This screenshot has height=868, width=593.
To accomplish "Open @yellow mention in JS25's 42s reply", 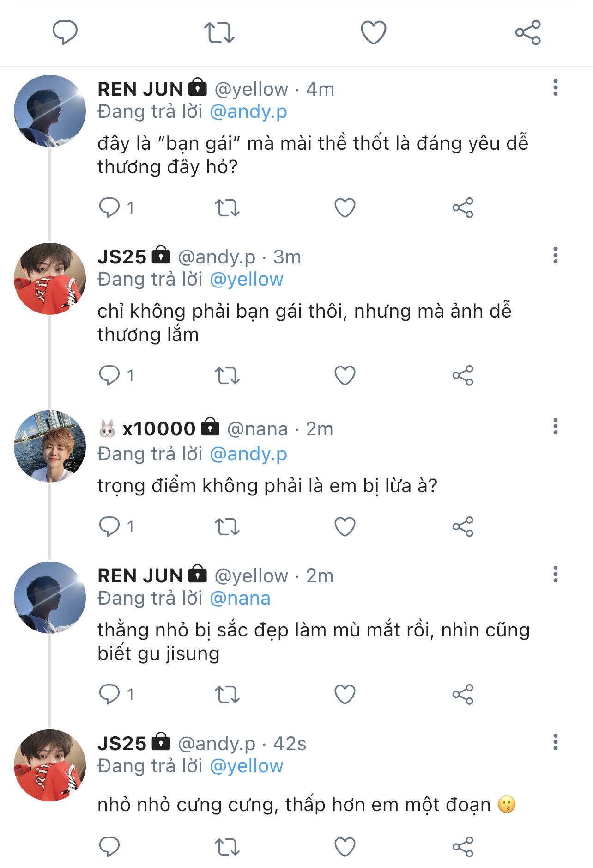I will pyautogui.click(x=247, y=766).
